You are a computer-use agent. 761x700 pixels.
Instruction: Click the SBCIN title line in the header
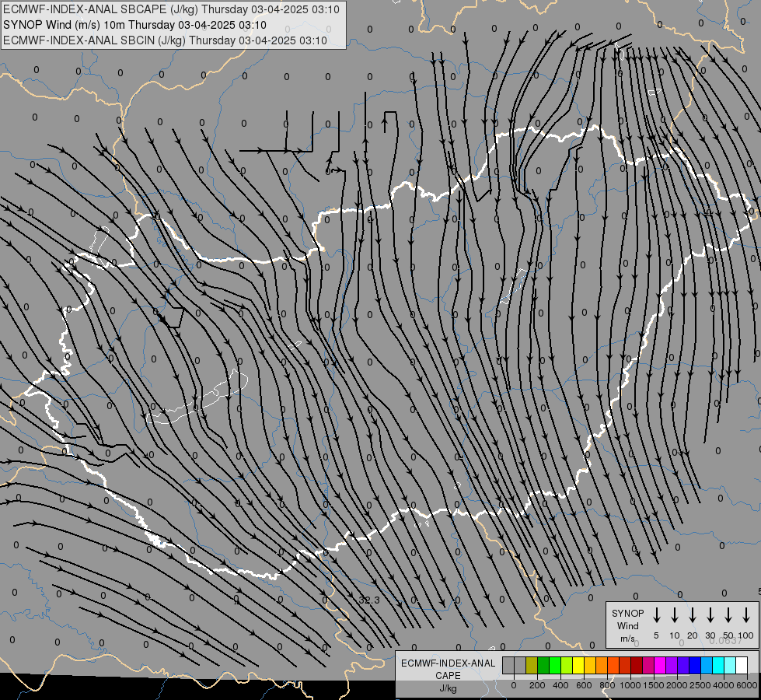[x=165, y=40]
